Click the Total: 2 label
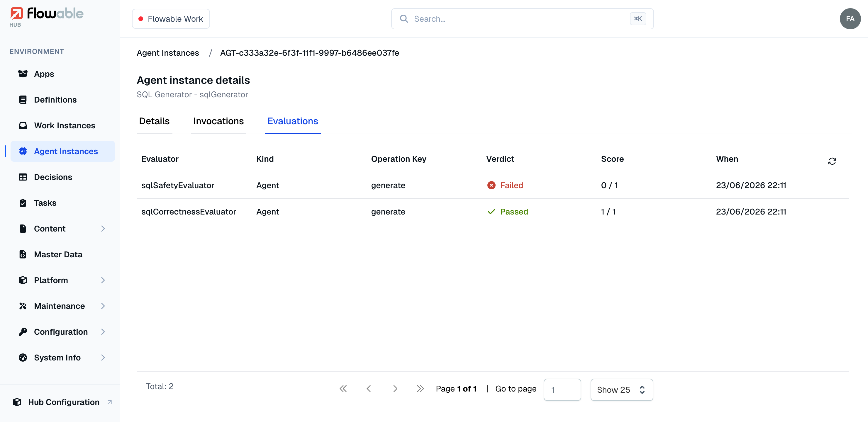Viewport: 868px width, 422px height. tap(160, 386)
